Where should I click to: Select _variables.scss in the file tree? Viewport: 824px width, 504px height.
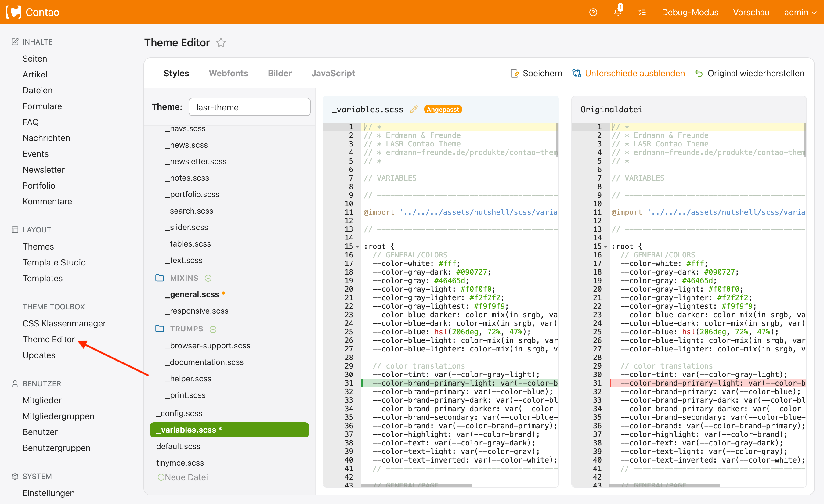tap(229, 430)
